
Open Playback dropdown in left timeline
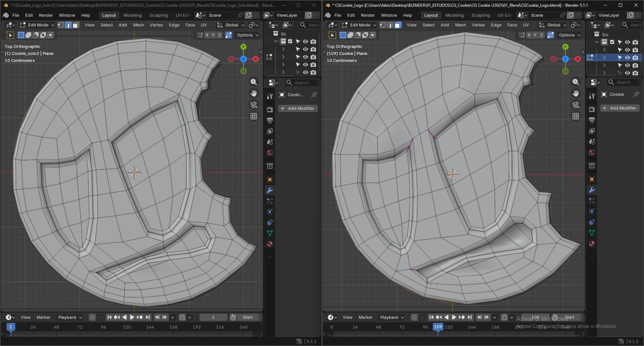(x=70, y=317)
